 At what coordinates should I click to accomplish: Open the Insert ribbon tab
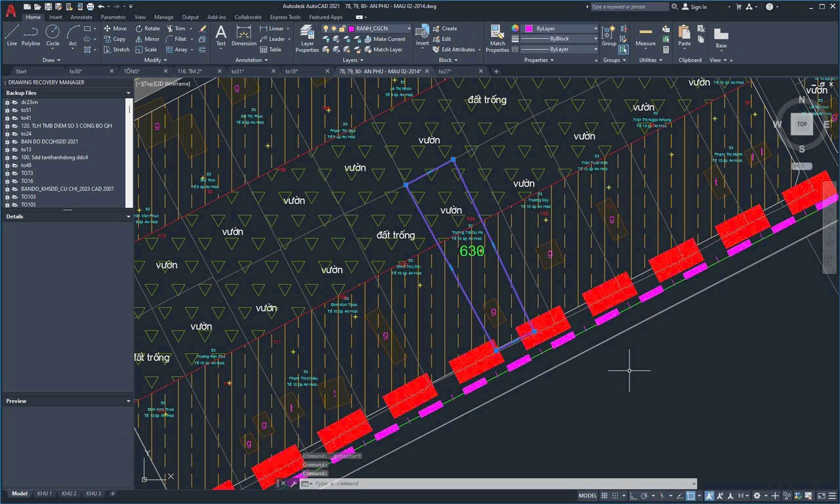(x=56, y=17)
